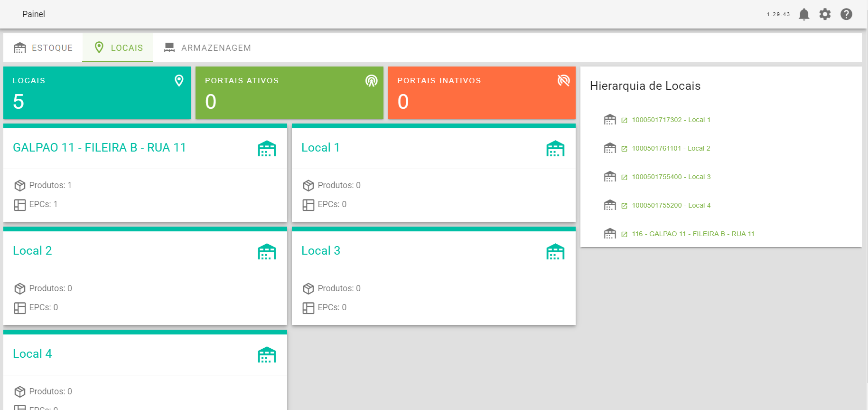Click the antenna icon in Portais Ativos card
The width and height of the screenshot is (868, 410).
tap(372, 81)
